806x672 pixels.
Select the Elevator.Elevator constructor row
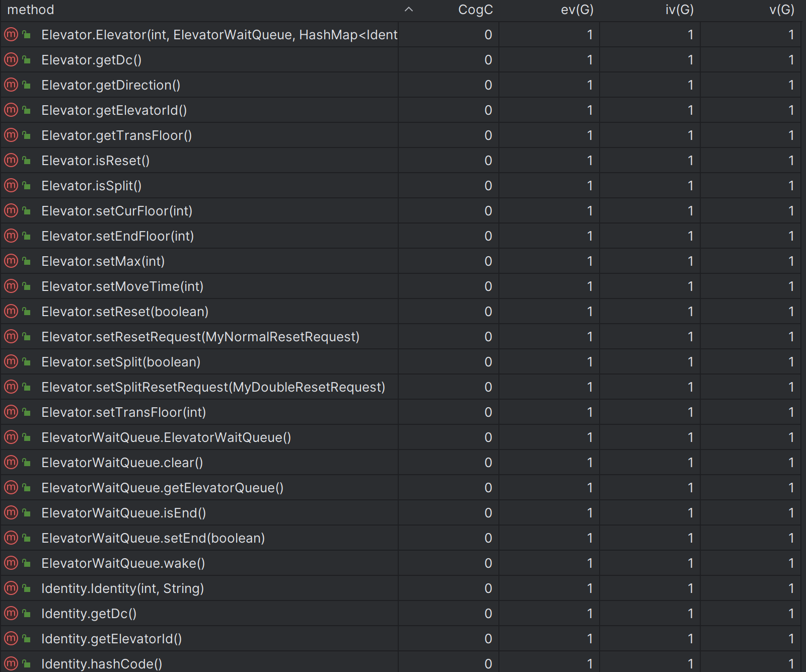pos(401,35)
